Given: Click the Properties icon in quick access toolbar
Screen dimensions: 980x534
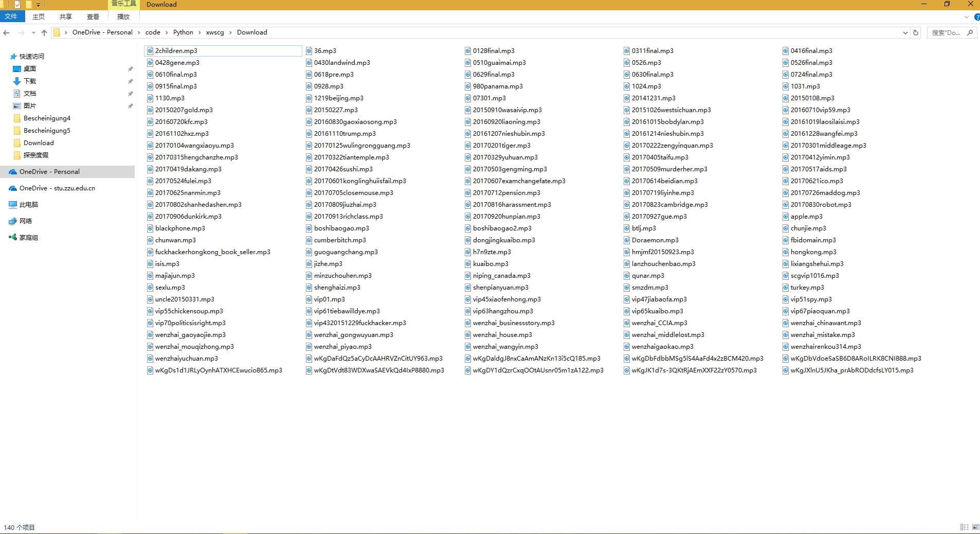Looking at the screenshot, I should tap(17, 5).
